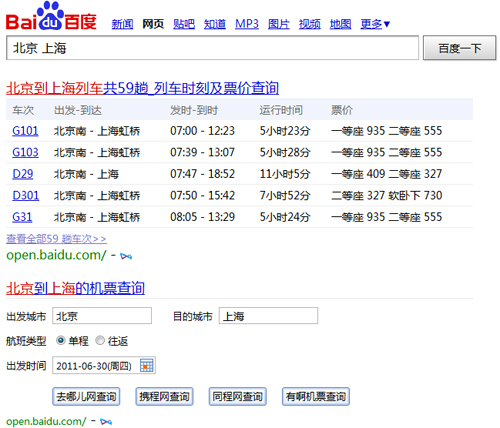Select the 往返 round-trip radio button
This screenshot has width=500, height=428.
pyautogui.click(x=100, y=340)
